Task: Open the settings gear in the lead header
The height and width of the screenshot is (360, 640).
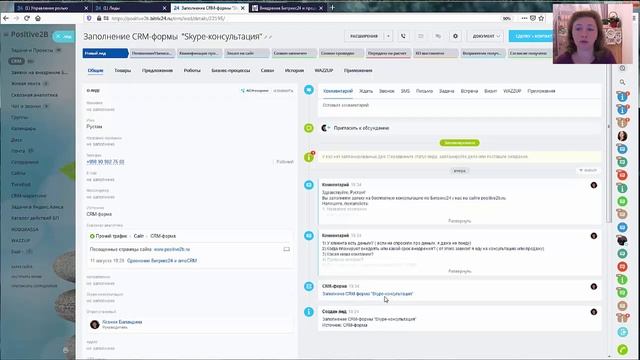Action: 455,36
